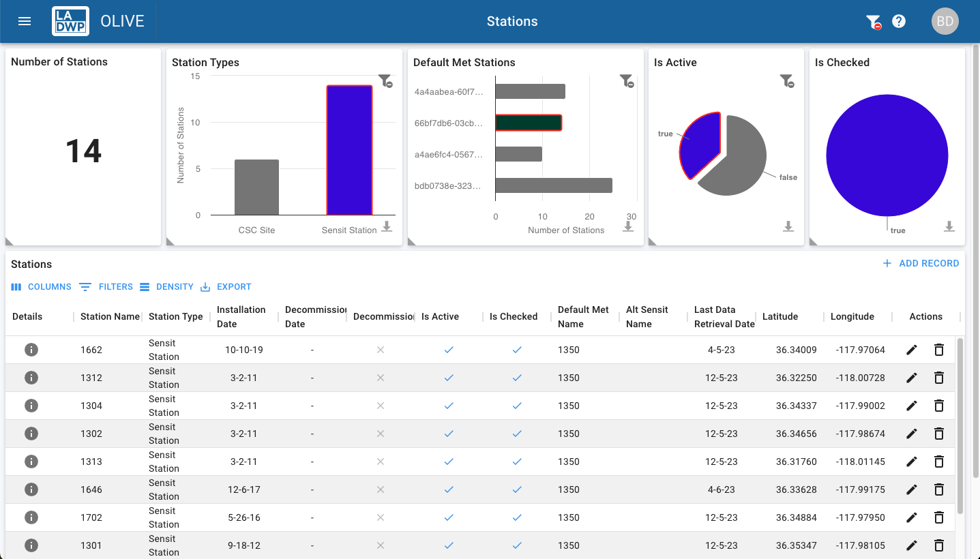Viewport: 980px width, 559px height.
Task: Open the BD user avatar menu
Action: point(945,21)
